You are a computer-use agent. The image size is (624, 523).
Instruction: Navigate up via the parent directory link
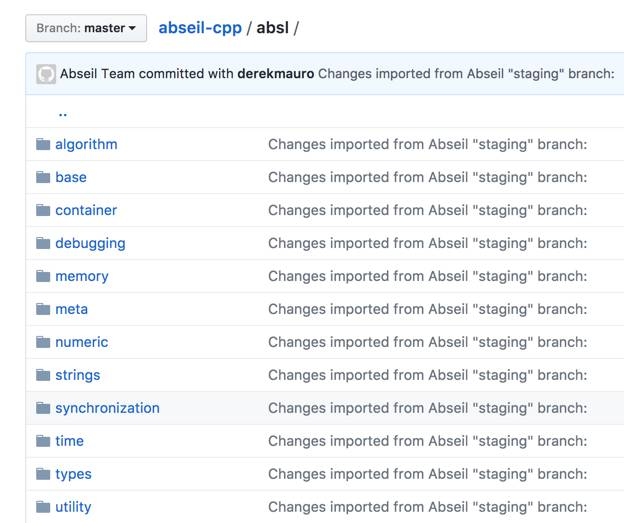(x=62, y=113)
